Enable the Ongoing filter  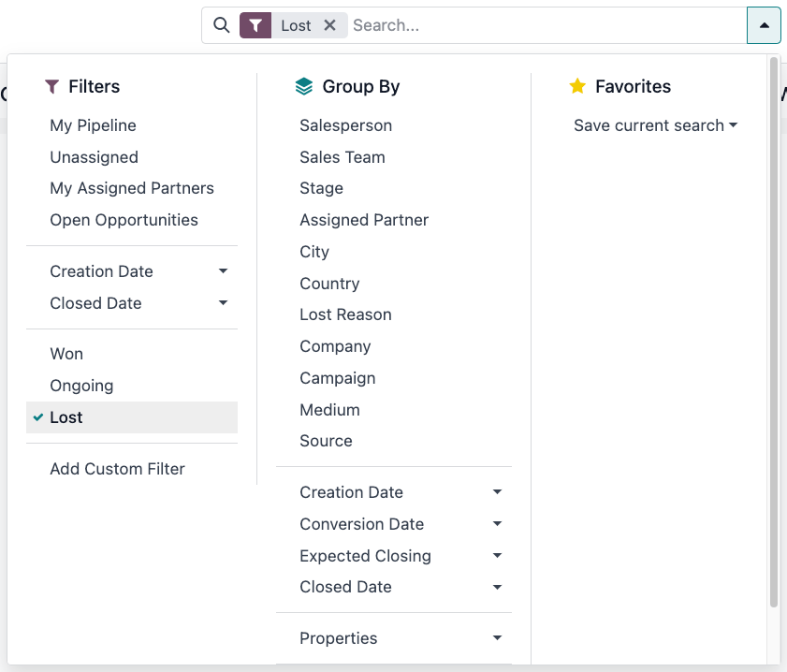(x=81, y=385)
